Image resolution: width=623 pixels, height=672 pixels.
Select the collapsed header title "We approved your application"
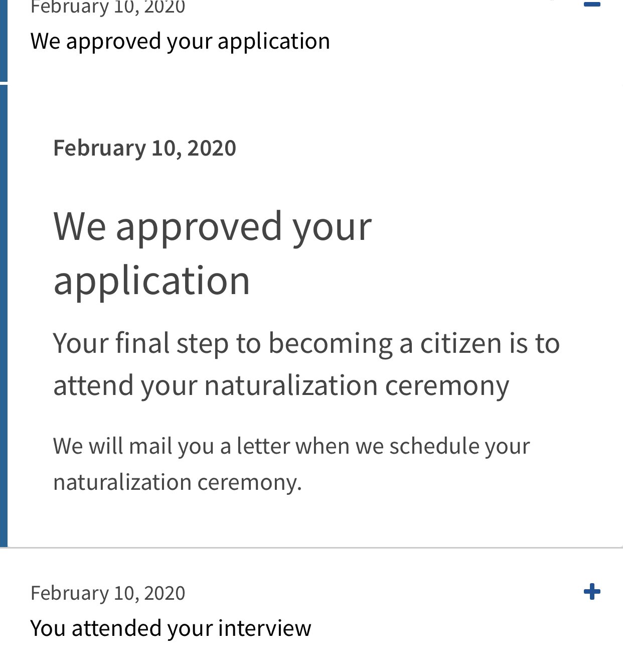pyautogui.click(x=180, y=42)
